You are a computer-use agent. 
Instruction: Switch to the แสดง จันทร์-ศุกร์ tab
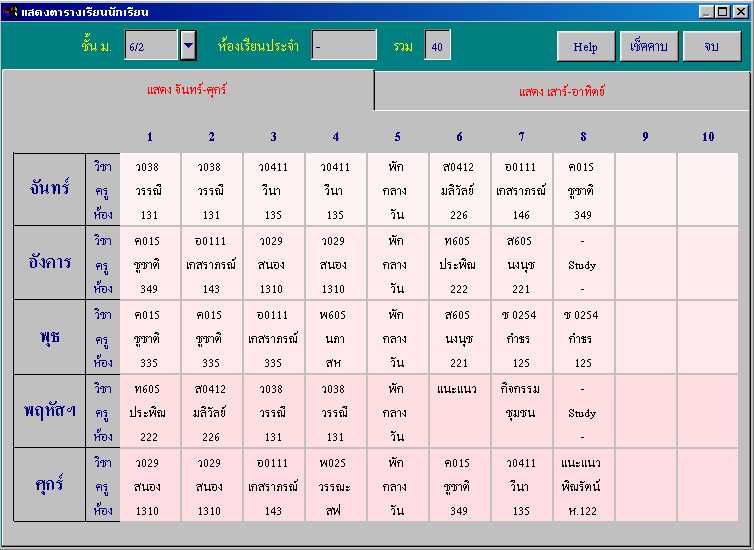click(188, 90)
